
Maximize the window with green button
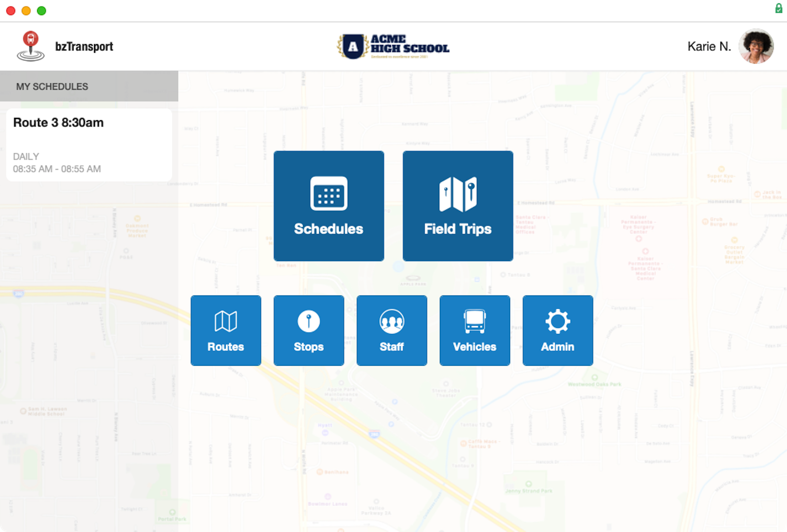pos(41,10)
